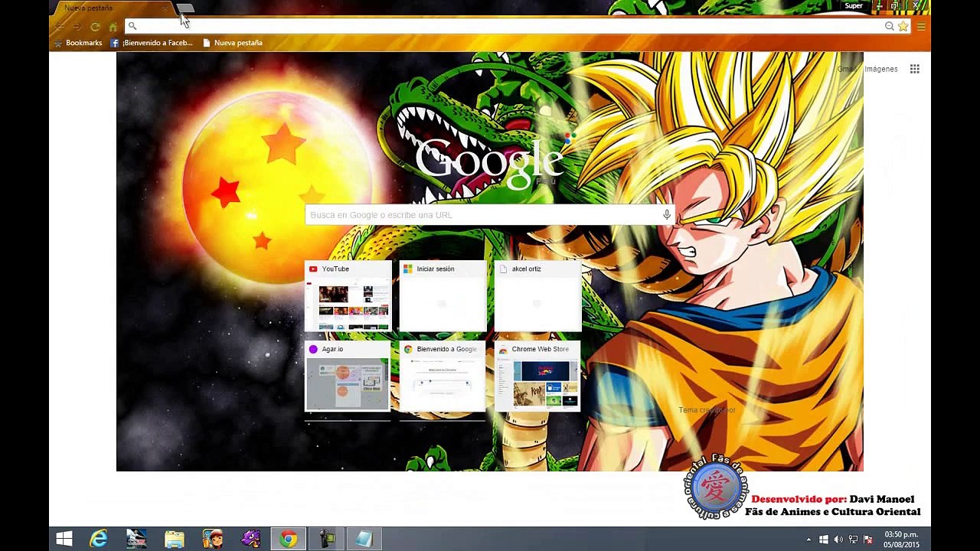The height and width of the screenshot is (551, 980).
Task: Open the Subway Surfers taskbar icon
Action: [x=212, y=539]
